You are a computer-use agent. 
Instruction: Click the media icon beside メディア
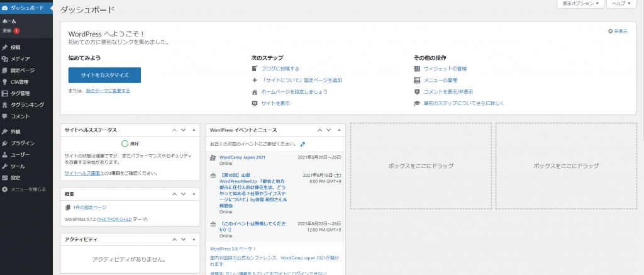(5, 59)
